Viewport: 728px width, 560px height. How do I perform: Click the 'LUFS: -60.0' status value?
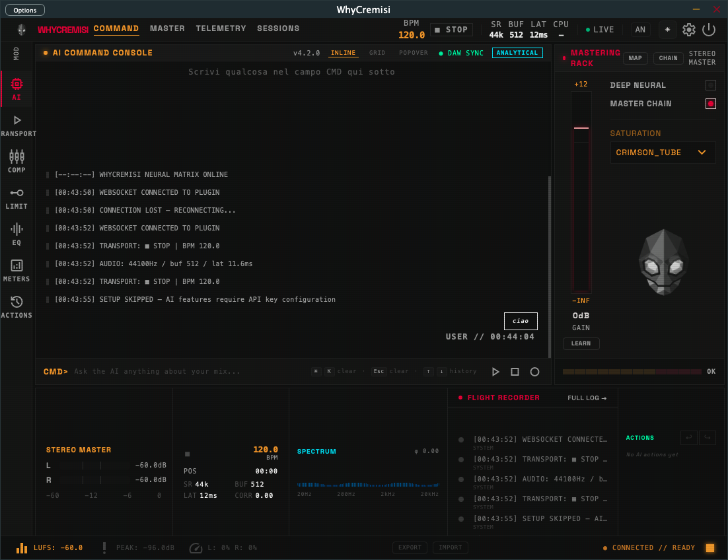point(58,548)
